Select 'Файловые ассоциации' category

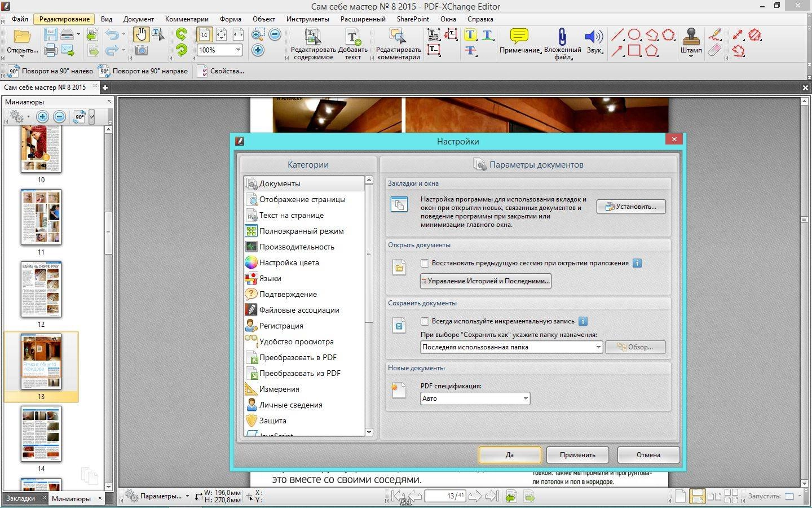point(304,310)
